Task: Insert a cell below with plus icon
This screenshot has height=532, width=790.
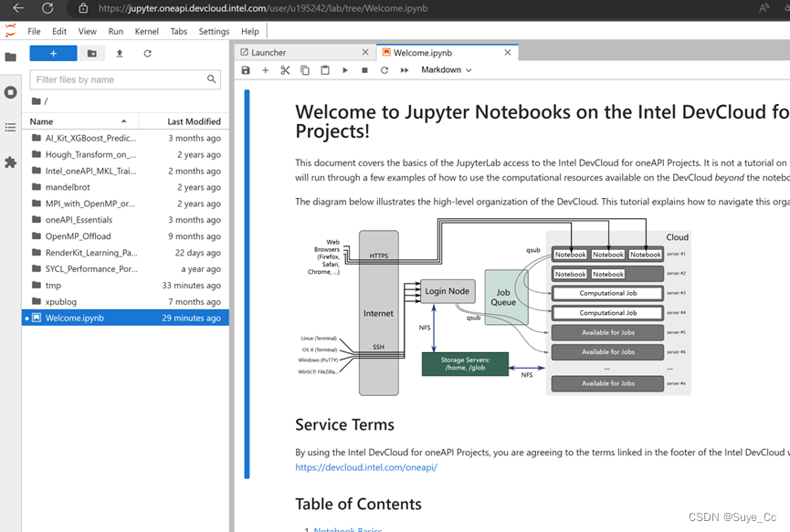Action: coord(265,70)
